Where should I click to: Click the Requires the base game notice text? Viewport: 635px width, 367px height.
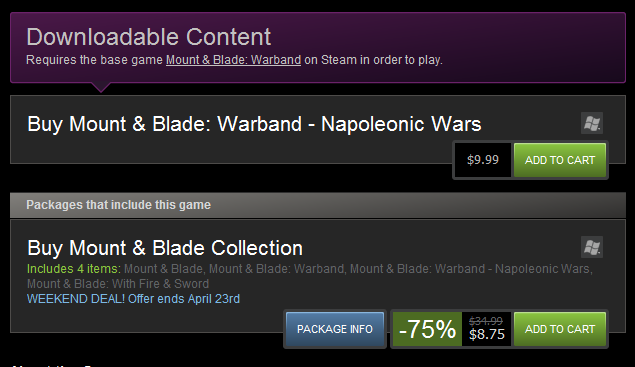234,60
